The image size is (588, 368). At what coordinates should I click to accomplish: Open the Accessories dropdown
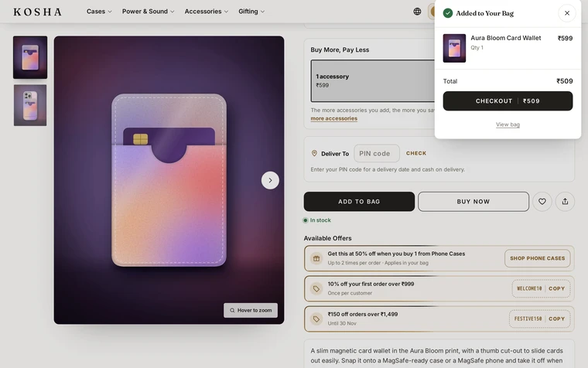207,12
